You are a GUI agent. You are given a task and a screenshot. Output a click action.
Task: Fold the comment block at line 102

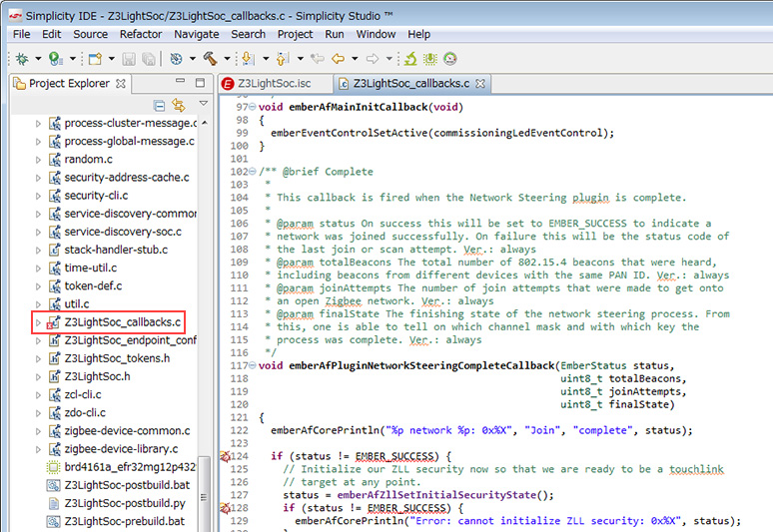253,172
